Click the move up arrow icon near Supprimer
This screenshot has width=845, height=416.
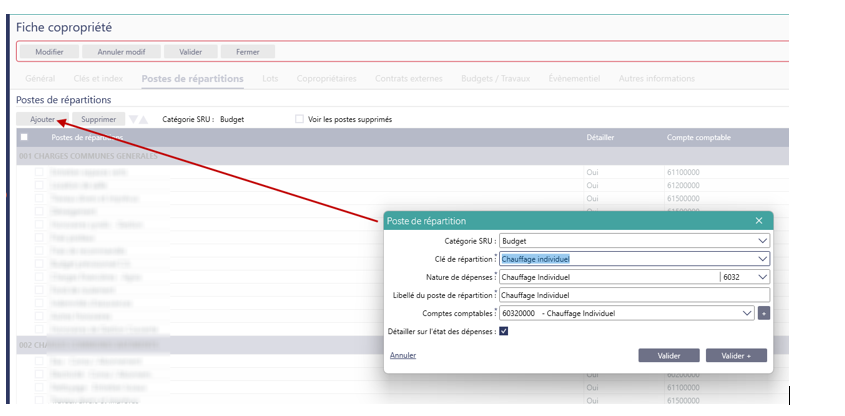[x=144, y=120]
